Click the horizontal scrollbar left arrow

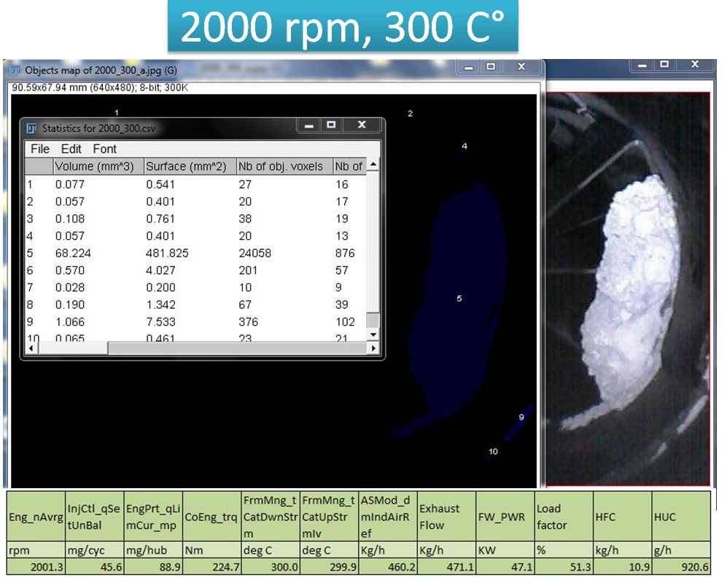(32, 349)
